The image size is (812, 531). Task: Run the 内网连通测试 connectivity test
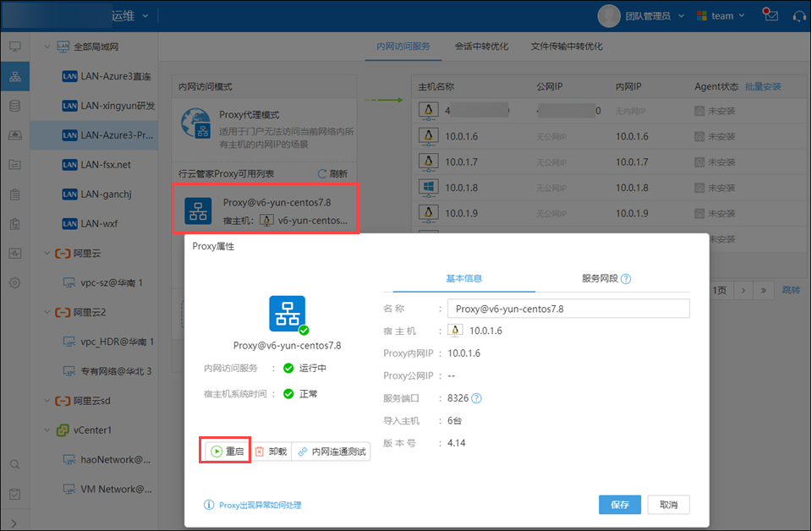pyautogui.click(x=332, y=452)
